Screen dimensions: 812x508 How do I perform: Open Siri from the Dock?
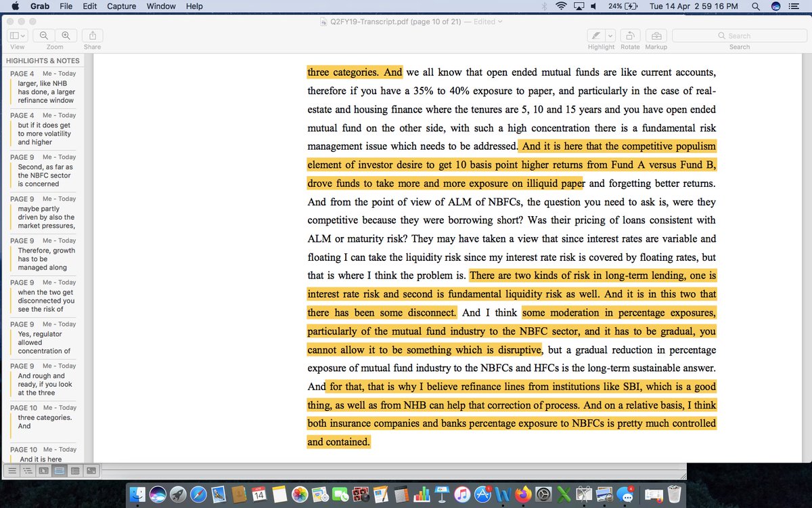pyautogui.click(x=158, y=494)
